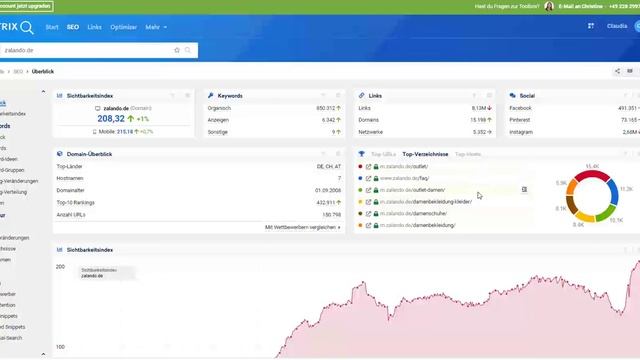Click the red donut chart segment
Image resolution: width=640 pixels, height=360 pixels.
click(x=591, y=175)
